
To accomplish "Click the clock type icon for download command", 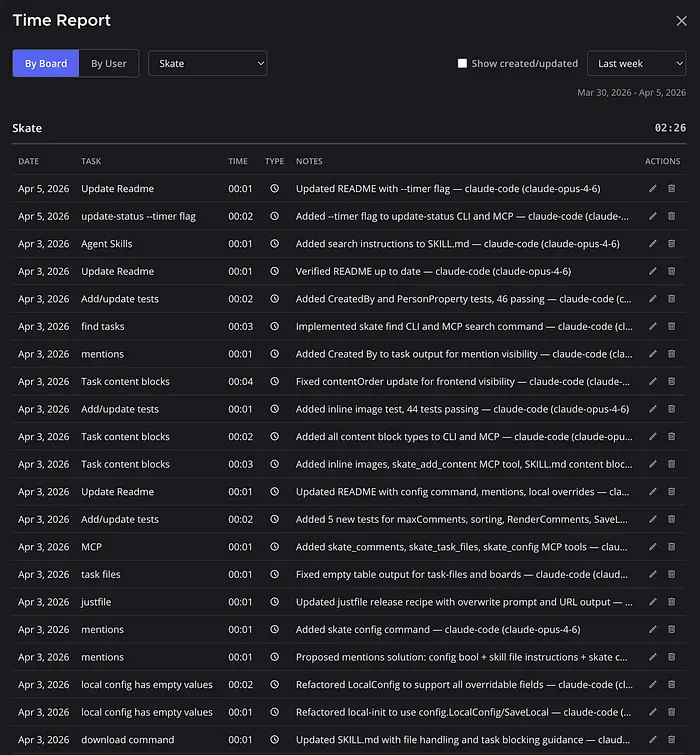I will pyautogui.click(x=274, y=740).
